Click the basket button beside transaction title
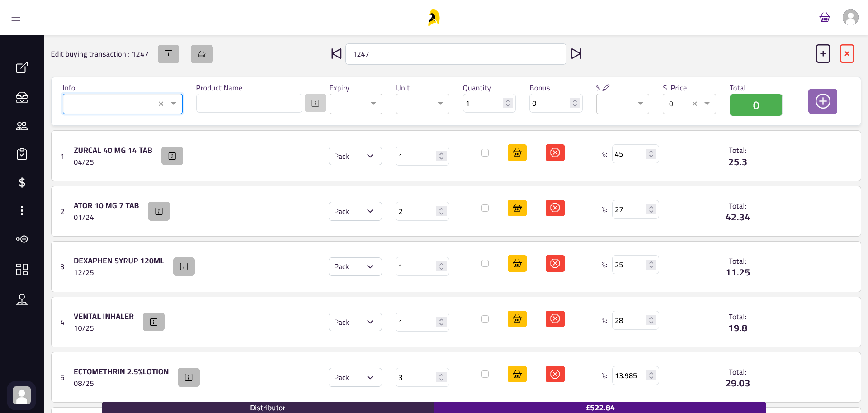The image size is (868, 413). (202, 54)
